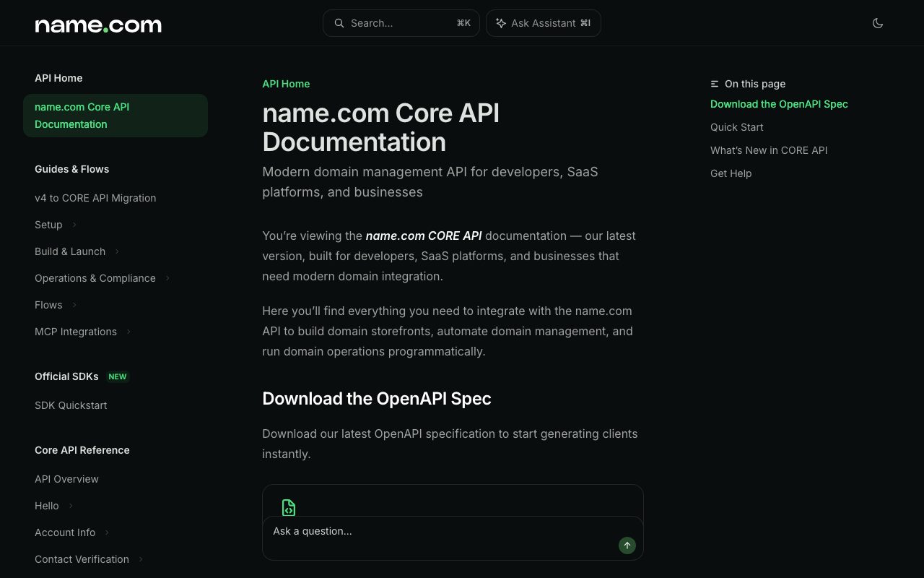Open Account Info sidebar item
Viewport: 924px width, 578px height.
65,532
